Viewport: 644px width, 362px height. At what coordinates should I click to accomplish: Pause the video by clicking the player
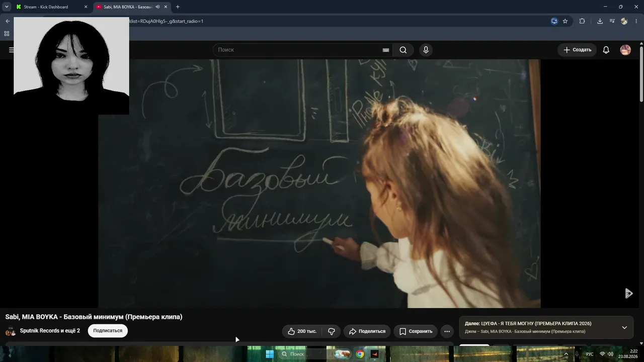coord(319,184)
